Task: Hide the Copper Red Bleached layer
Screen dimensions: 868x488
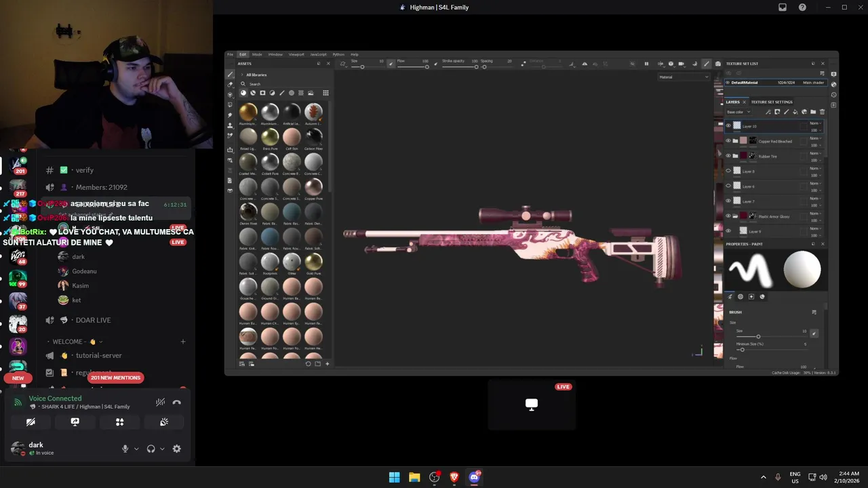Action: [728, 140]
